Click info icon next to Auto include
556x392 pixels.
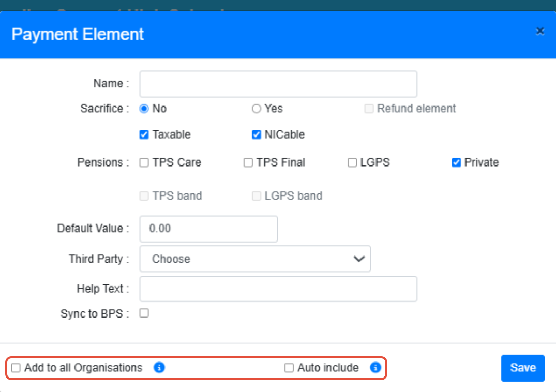coord(375,368)
